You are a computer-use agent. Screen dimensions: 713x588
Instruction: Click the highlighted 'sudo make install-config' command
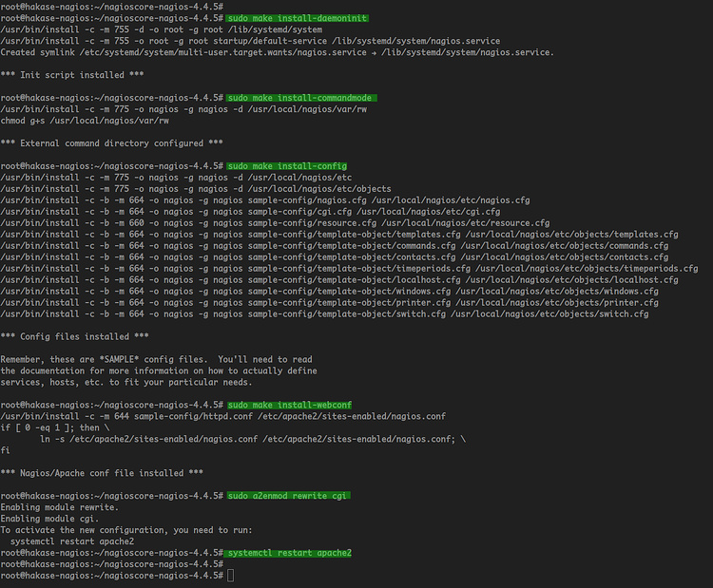tap(288, 166)
